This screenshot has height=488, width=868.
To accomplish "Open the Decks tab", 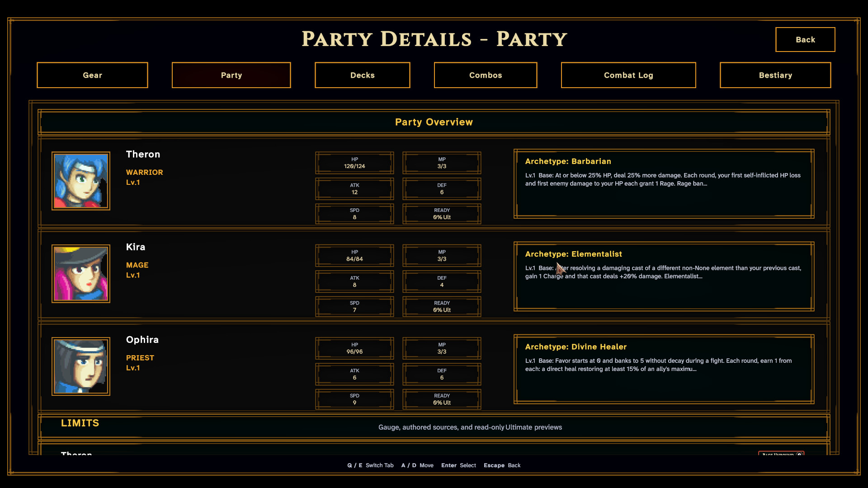I will (x=362, y=75).
